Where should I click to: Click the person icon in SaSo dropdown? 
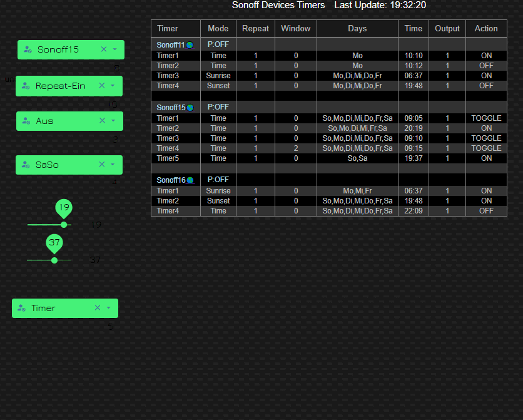26,165
